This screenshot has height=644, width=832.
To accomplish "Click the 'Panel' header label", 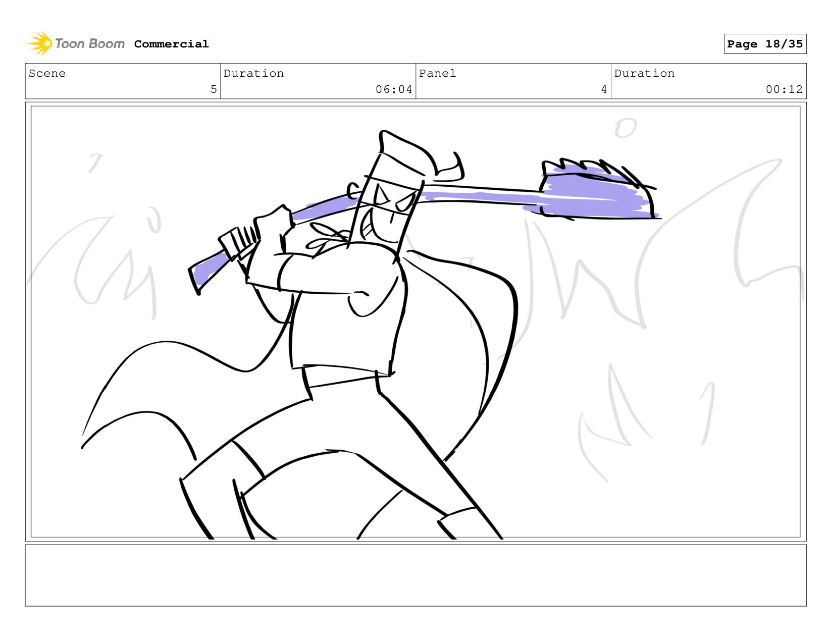I will (437, 73).
